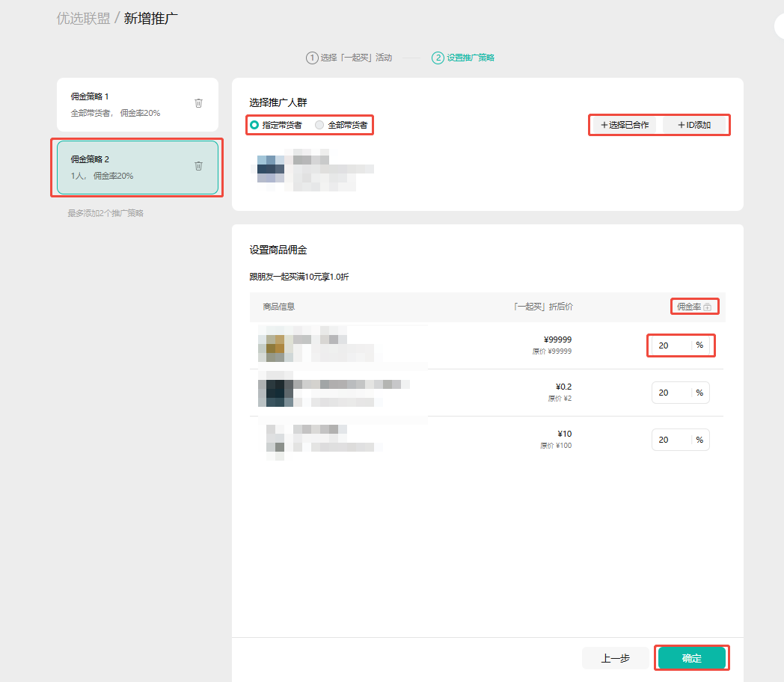Click 选择已合作 to add partners
This screenshot has height=682, width=784.
pyautogui.click(x=624, y=125)
